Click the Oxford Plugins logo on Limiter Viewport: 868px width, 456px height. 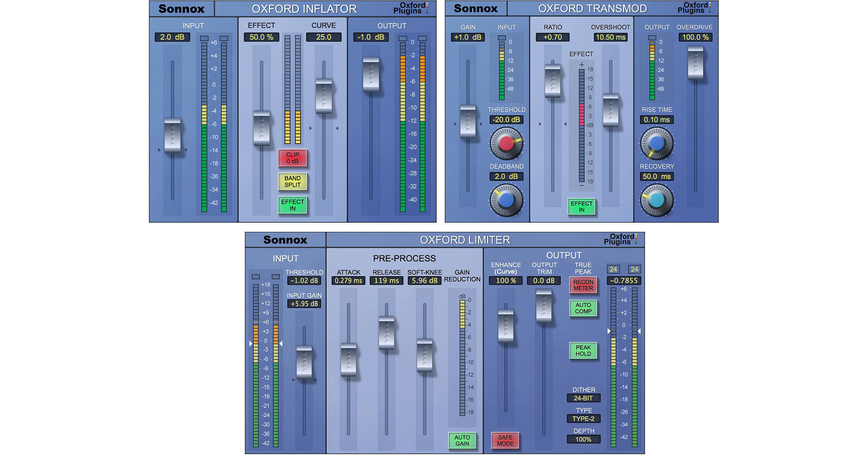(x=621, y=239)
